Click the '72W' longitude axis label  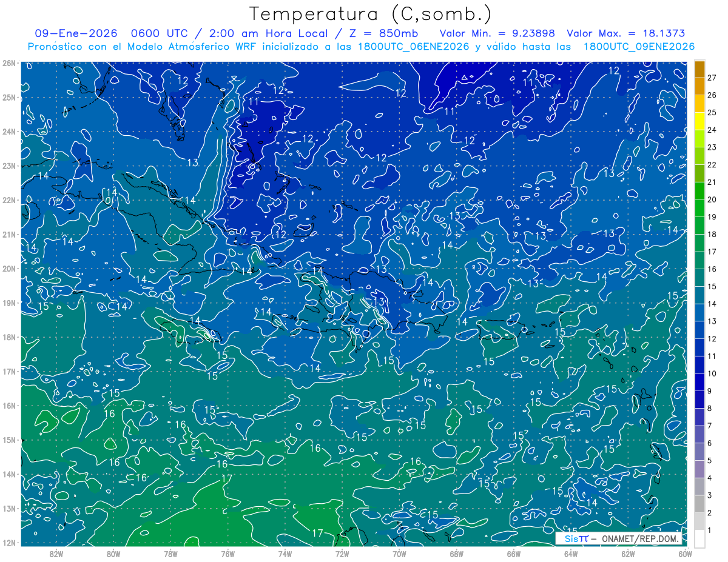click(x=342, y=553)
